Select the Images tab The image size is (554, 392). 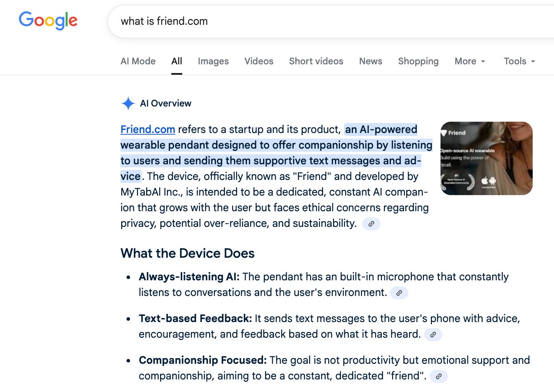point(213,61)
